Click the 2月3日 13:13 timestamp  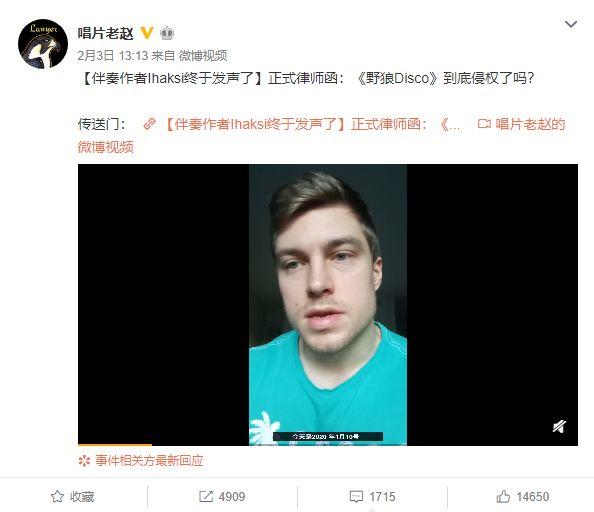(112, 56)
